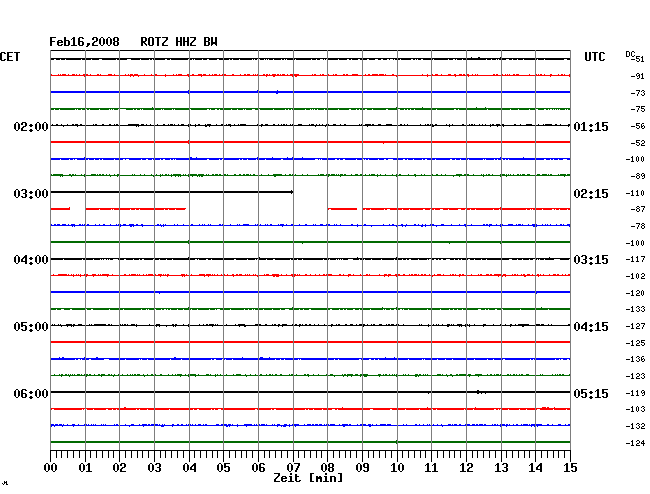Click minute tick label 13

click(x=501, y=467)
